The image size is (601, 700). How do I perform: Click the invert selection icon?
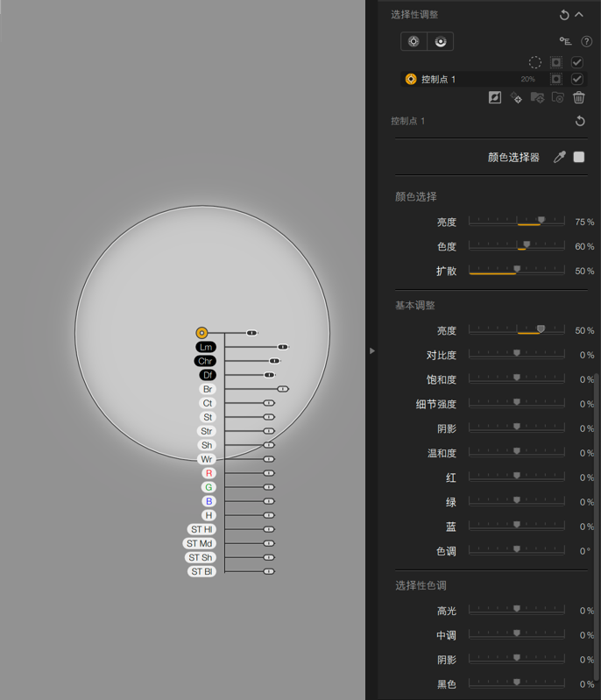point(495,97)
